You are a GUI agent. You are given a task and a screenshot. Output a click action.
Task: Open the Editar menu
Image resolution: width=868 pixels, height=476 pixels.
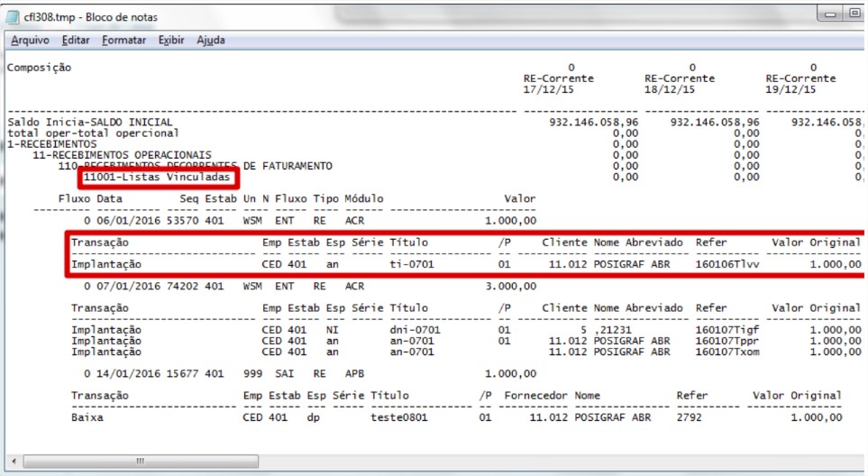click(x=76, y=41)
